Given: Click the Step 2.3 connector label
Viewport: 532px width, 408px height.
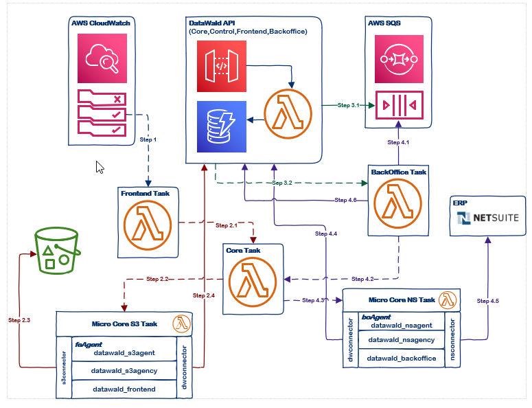Looking at the screenshot, I should point(19,320).
